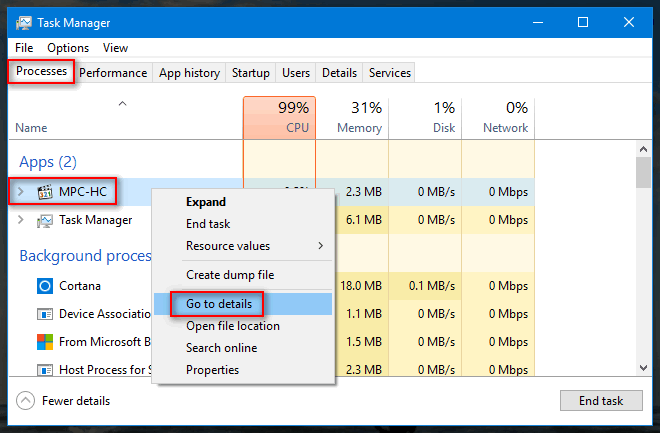The height and width of the screenshot is (433, 660).
Task: Click the Fewer details link
Action: point(76,401)
